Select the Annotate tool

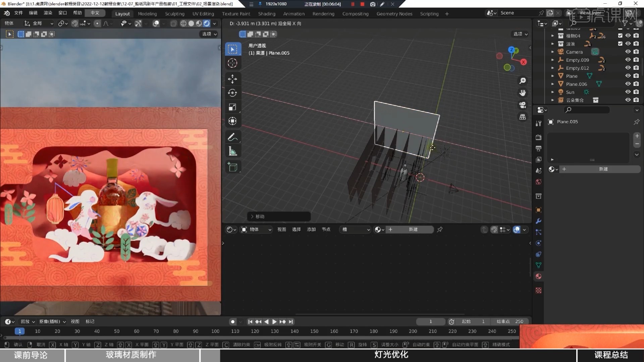(232, 137)
